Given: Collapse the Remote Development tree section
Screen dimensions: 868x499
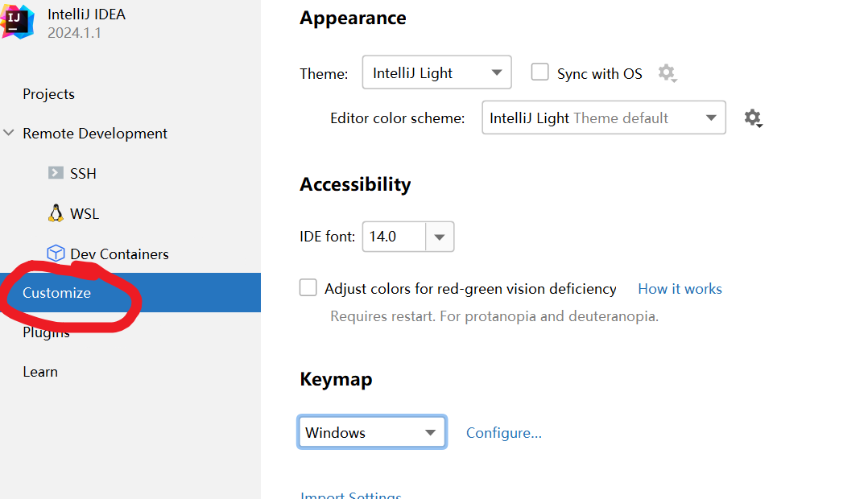Looking at the screenshot, I should point(9,134).
